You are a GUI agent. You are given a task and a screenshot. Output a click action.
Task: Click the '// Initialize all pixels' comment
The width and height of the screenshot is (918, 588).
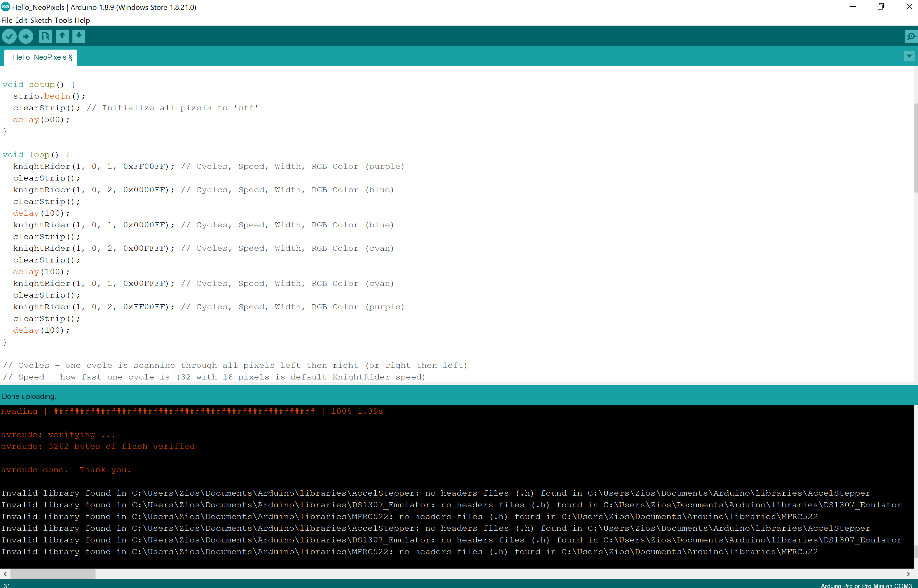tap(172, 108)
